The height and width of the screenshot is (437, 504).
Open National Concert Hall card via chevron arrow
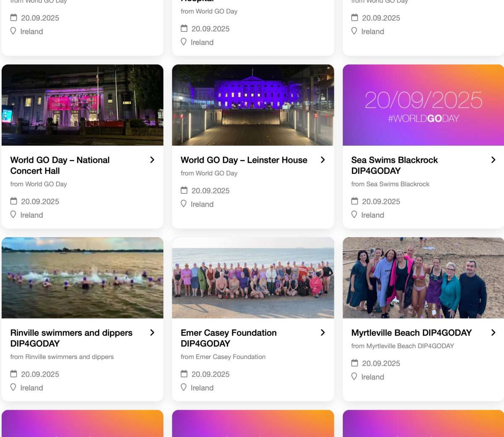tap(152, 160)
